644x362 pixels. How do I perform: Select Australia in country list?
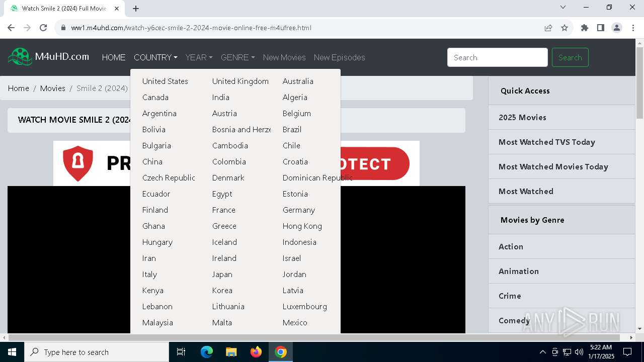(x=298, y=81)
